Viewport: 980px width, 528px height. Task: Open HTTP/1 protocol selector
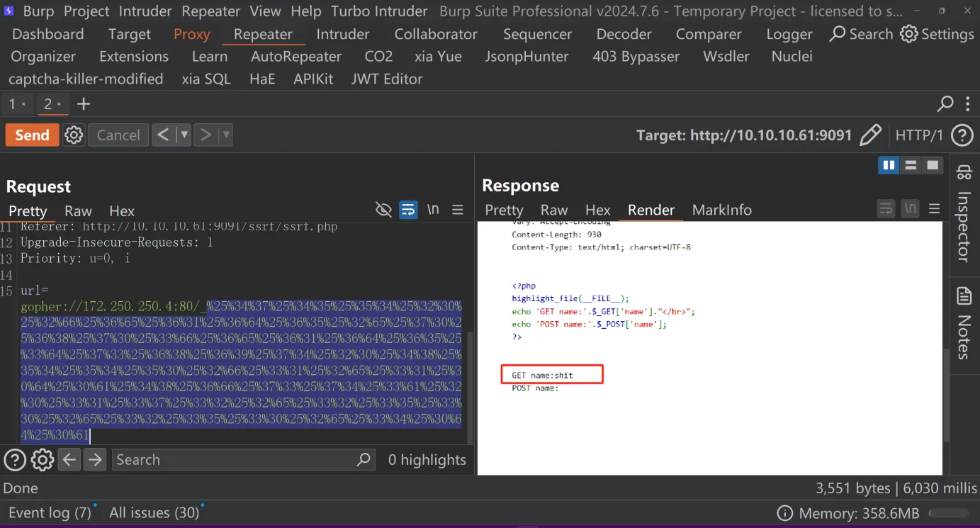point(919,135)
